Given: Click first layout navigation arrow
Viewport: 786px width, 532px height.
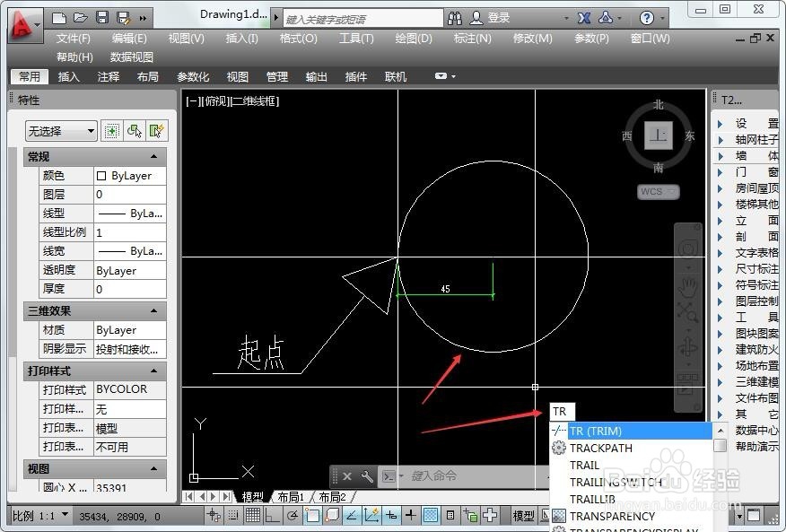Looking at the screenshot, I should tap(188, 496).
